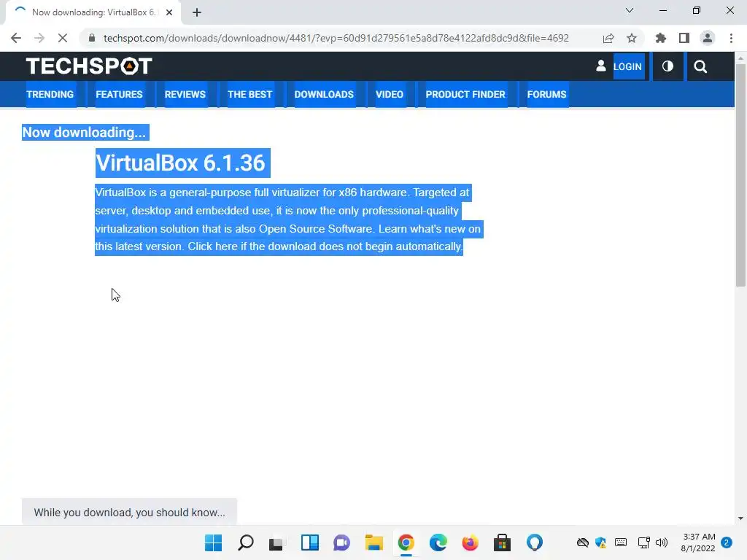This screenshot has width=747, height=560.
Task: Open File Explorer from the taskbar
Action: pyautogui.click(x=374, y=542)
